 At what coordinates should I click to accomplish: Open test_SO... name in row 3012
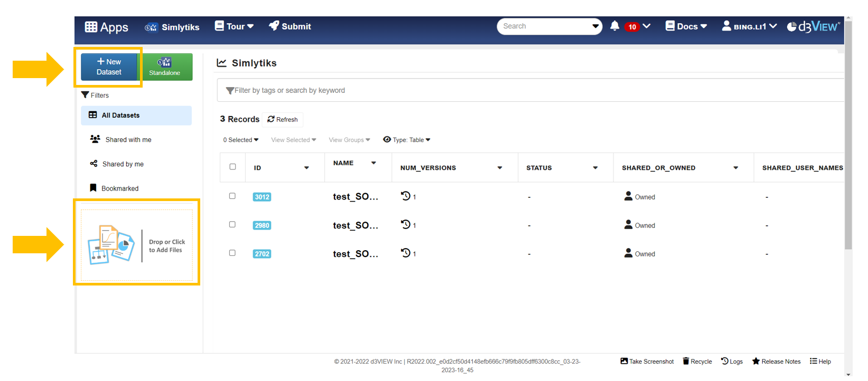click(356, 197)
